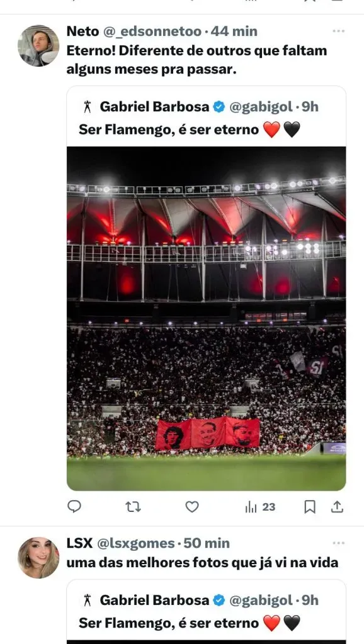Viewport: 364px width, 644px height.
Task: Click Gabriel Barbosa's avatar icon in second quote
Action: click(x=87, y=601)
